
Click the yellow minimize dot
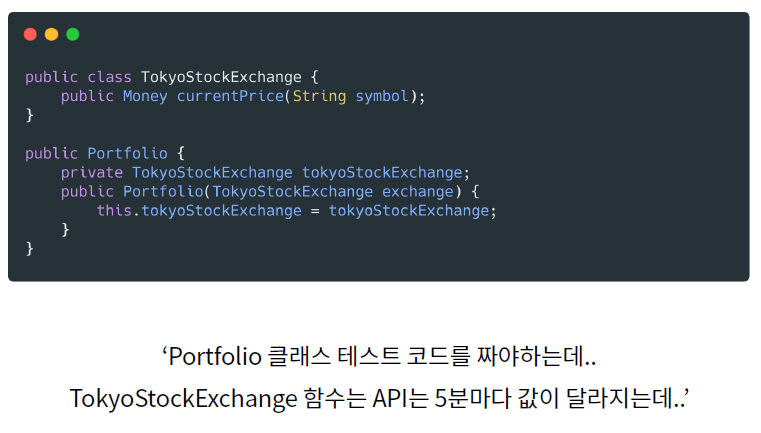click(51, 34)
